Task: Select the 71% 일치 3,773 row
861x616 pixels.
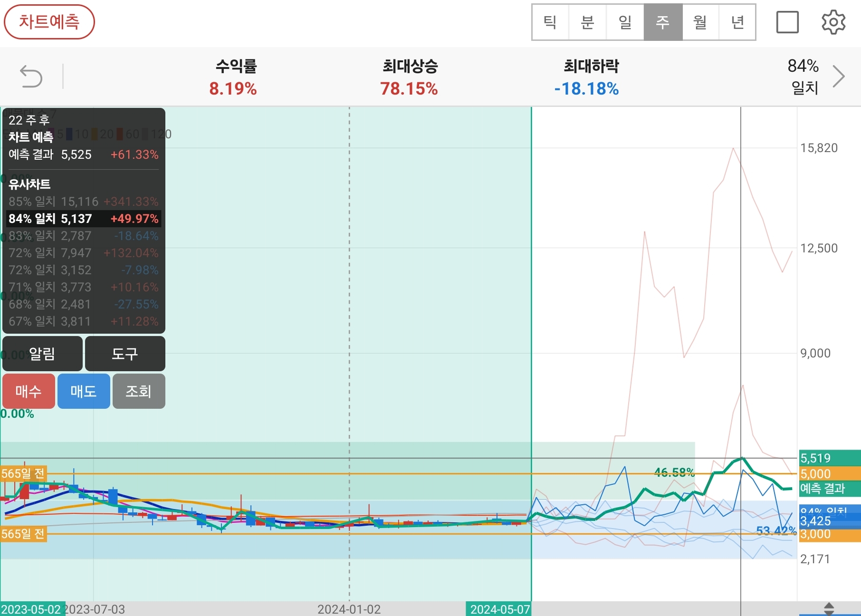Action: click(x=84, y=287)
